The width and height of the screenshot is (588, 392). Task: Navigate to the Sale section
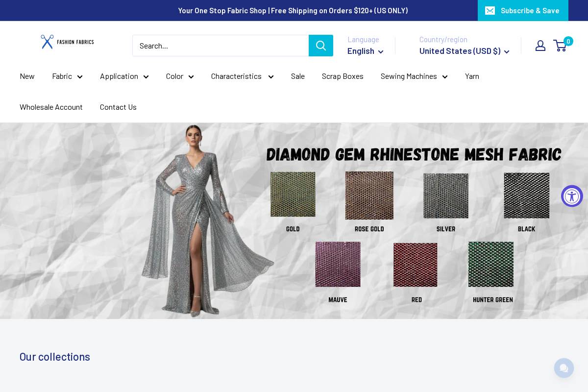click(298, 76)
